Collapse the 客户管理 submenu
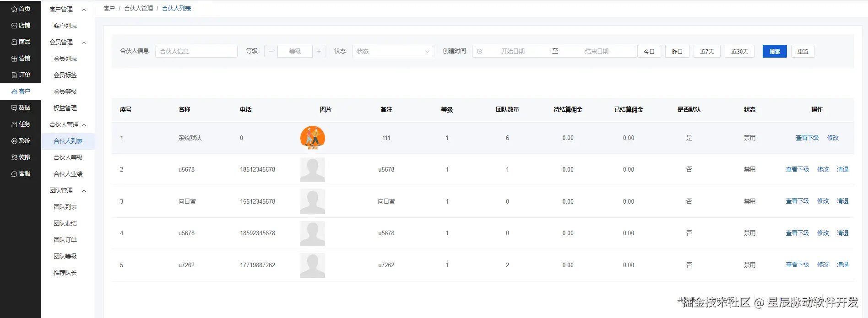868x318 pixels. point(84,9)
